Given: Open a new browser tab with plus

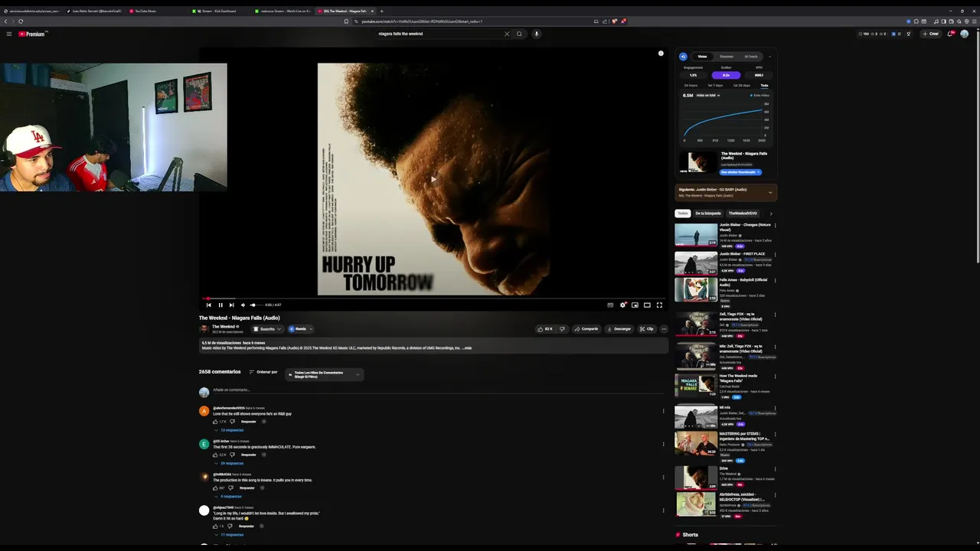Looking at the screenshot, I should (x=382, y=11).
